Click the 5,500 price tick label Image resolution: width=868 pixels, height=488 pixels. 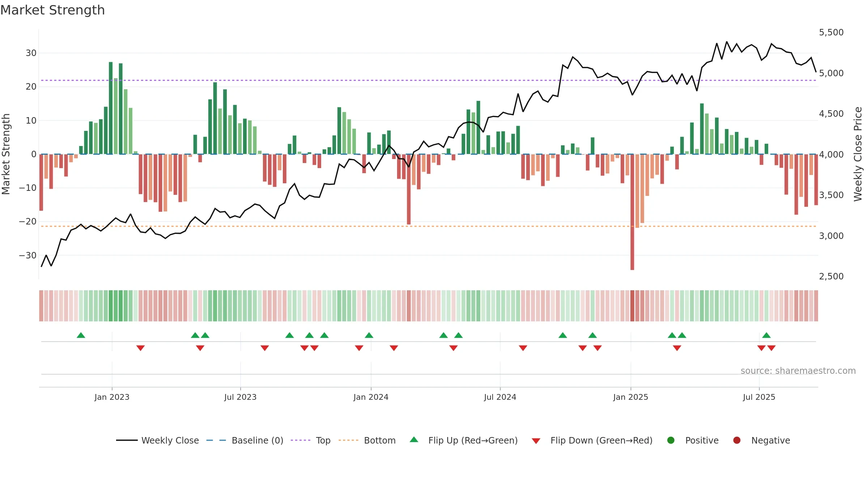(831, 33)
